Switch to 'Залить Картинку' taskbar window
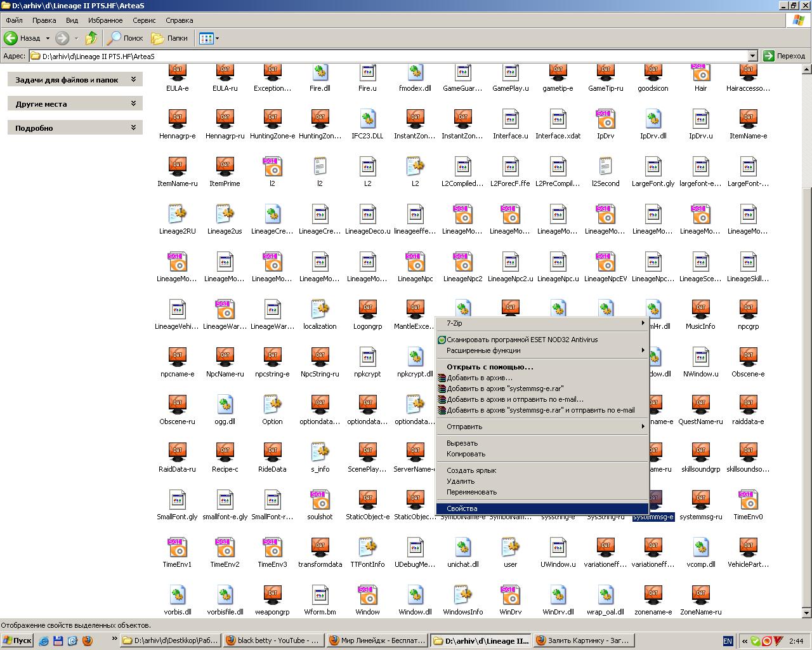Image resolution: width=812 pixels, height=650 pixels. tap(584, 640)
